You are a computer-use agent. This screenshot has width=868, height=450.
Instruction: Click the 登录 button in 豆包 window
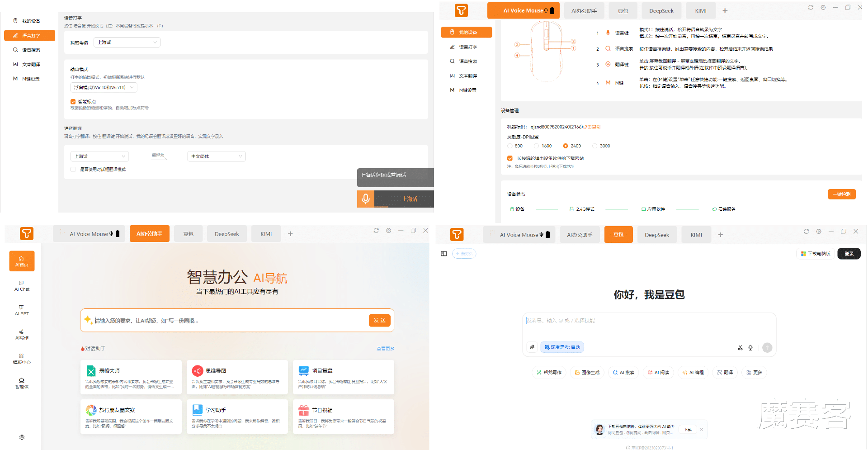coord(849,254)
